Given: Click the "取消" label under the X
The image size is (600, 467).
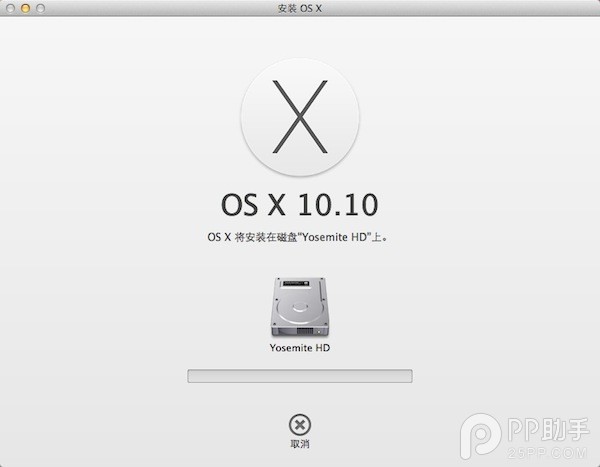Looking at the screenshot, I should pos(300,444).
